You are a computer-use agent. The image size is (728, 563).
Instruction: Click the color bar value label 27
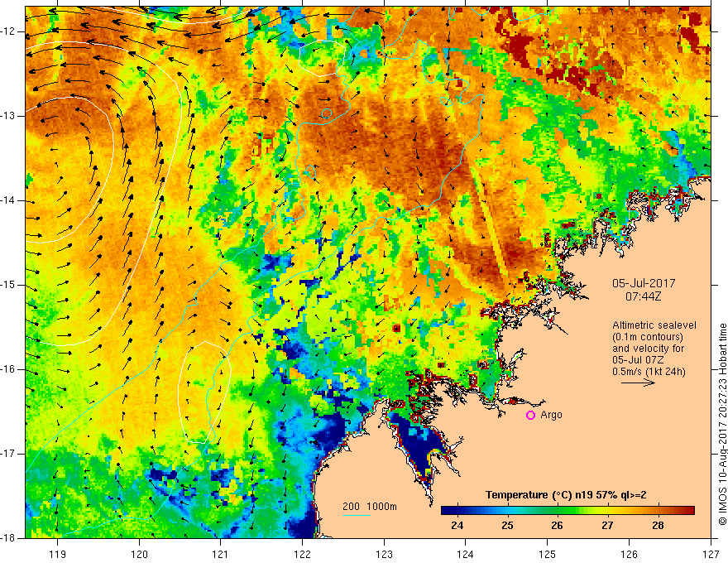pyautogui.click(x=607, y=526)
